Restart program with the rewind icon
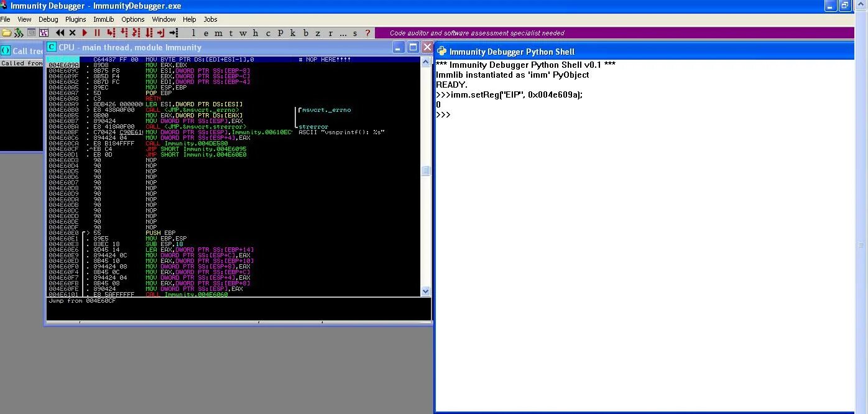Screen dimensions: 868x414 point(60,33)
